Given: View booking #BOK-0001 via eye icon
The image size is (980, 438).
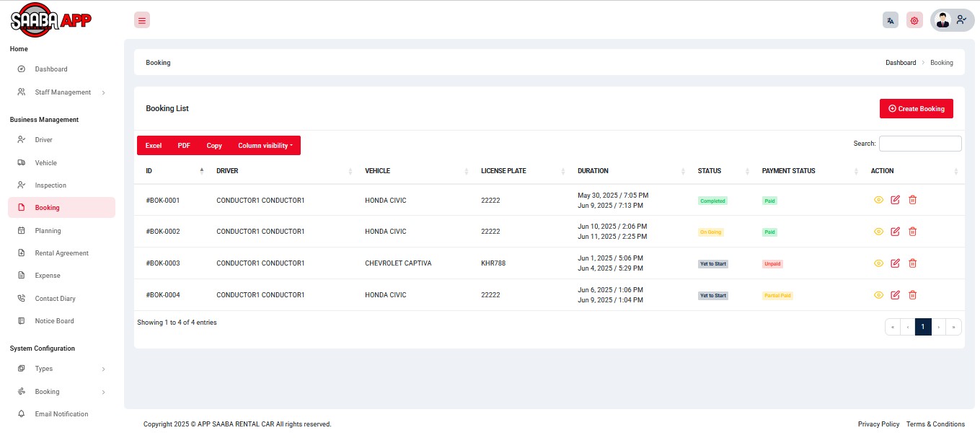Looking at the screenshot, I should tap(878, 200).
